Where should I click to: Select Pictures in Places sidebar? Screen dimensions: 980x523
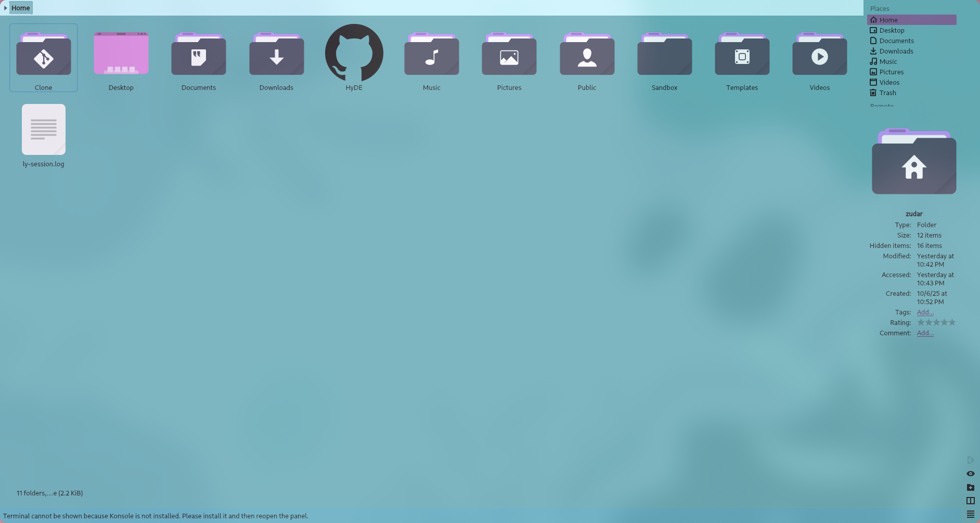pos(891,72)
